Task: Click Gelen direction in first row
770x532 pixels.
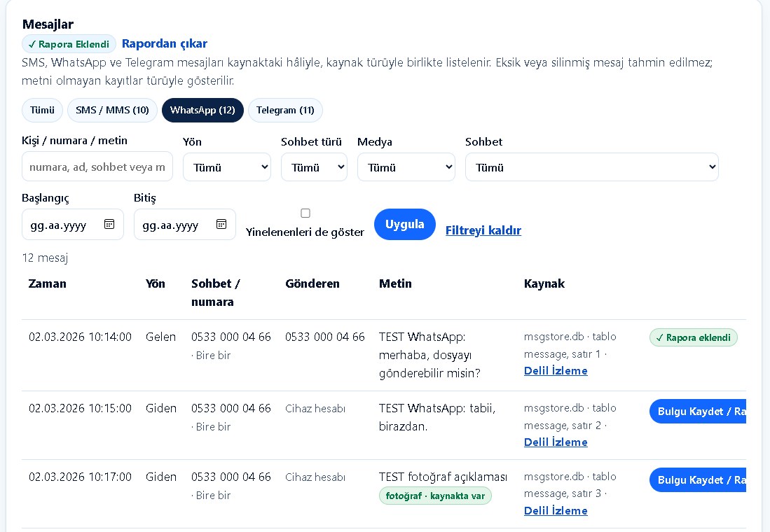Action: [160, 337]
